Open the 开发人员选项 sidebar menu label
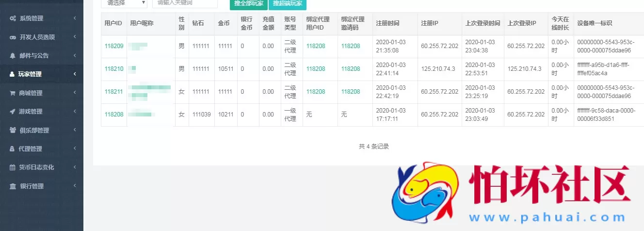Screen dimensions: 644x231 (x=37, y=37)
